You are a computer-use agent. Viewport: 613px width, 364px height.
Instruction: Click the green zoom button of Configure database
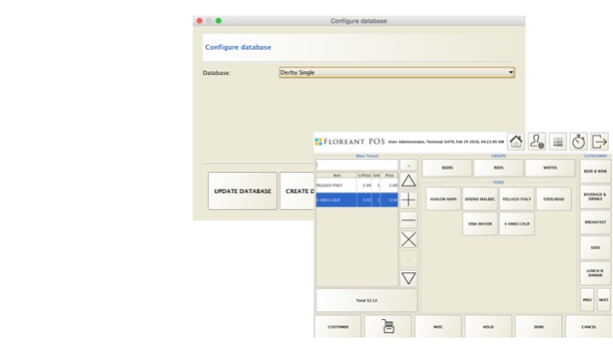coord(219,20)
